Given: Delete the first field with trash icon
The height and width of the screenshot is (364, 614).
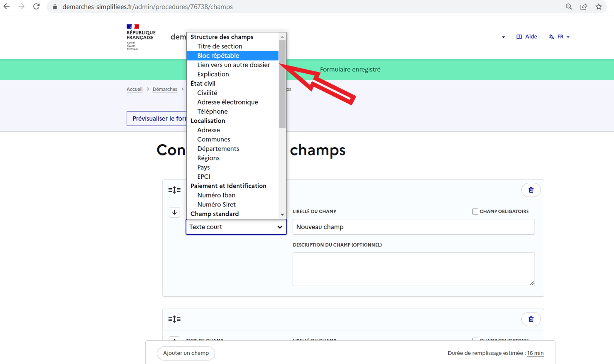Looking at the screenshot, I should pyautogui.click(x=531, y=190).
